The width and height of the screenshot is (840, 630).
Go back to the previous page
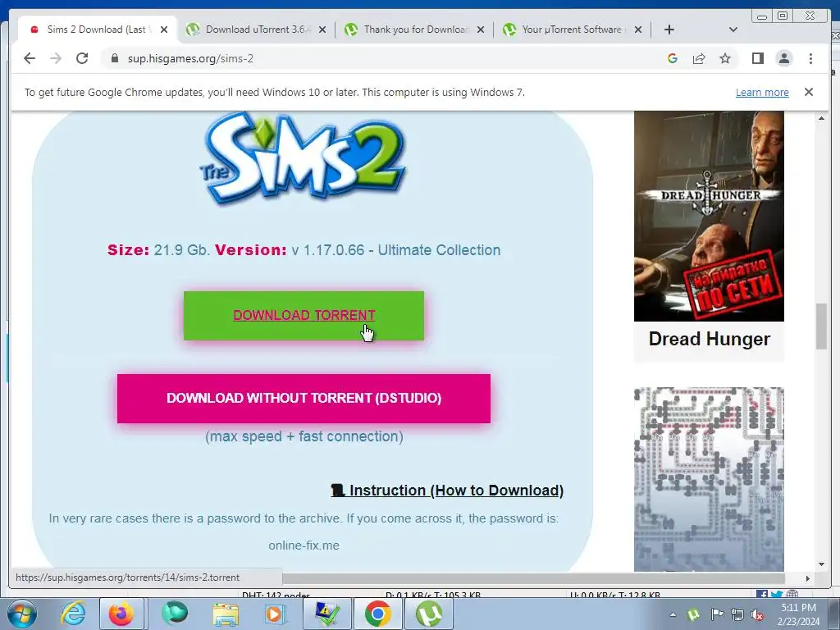click(30, 58)
